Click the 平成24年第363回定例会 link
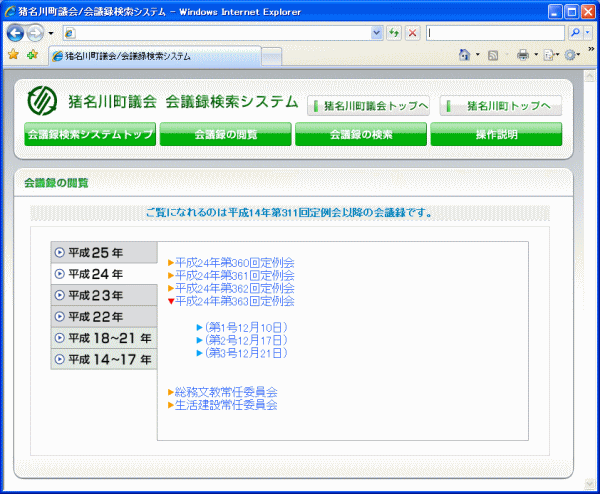Viewport: 600px width, 494px height. (x=235, y=301)
